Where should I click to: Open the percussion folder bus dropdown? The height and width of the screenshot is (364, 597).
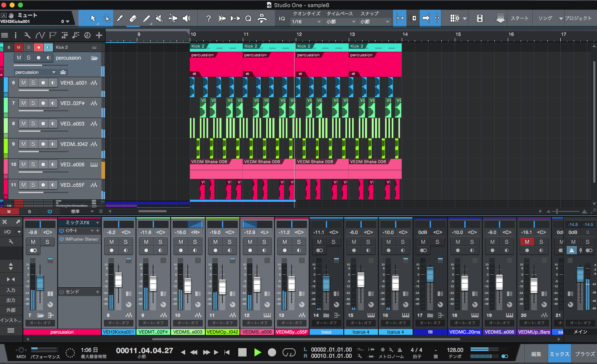tap(35, 72)
